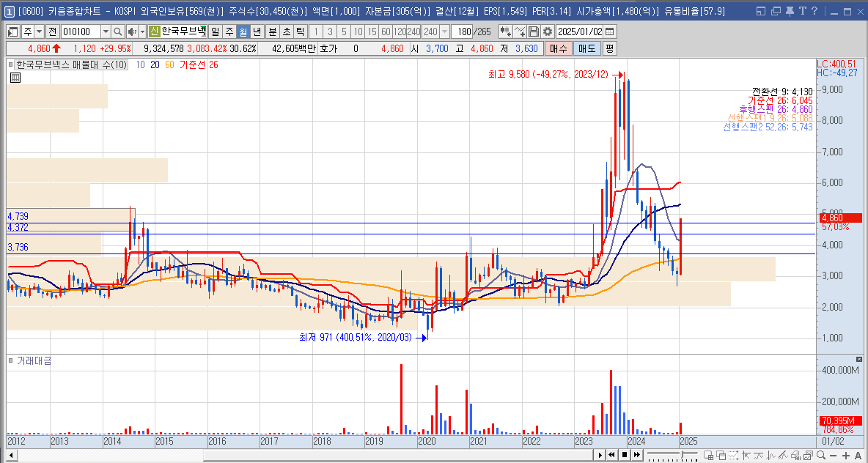Switch chart to second 초 period
Screen dimensions: 868x463
click(x=286, y=32)
